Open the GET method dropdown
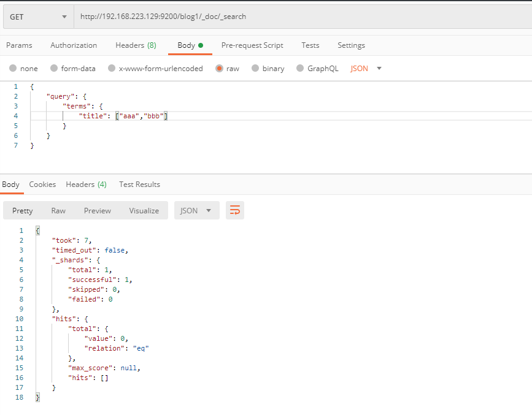This screenshot has height=415, width=532. [38, 17]
